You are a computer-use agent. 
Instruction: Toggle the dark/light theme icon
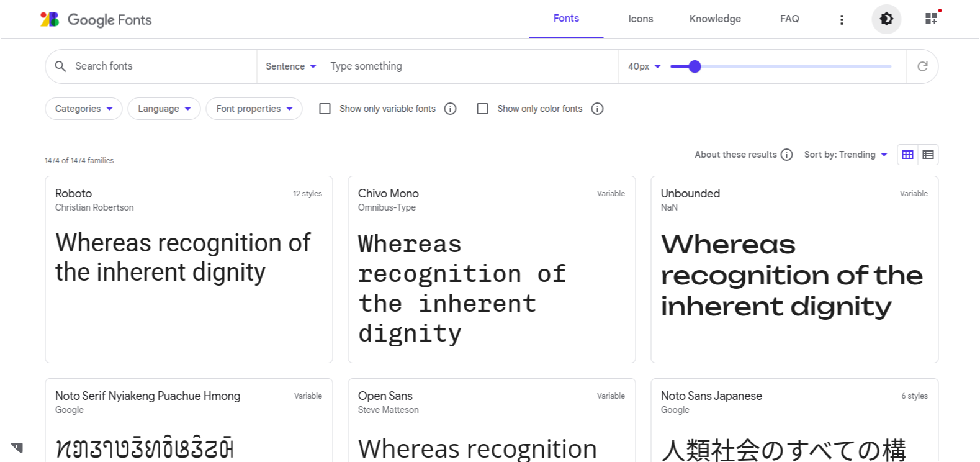(x=886, y=19)
